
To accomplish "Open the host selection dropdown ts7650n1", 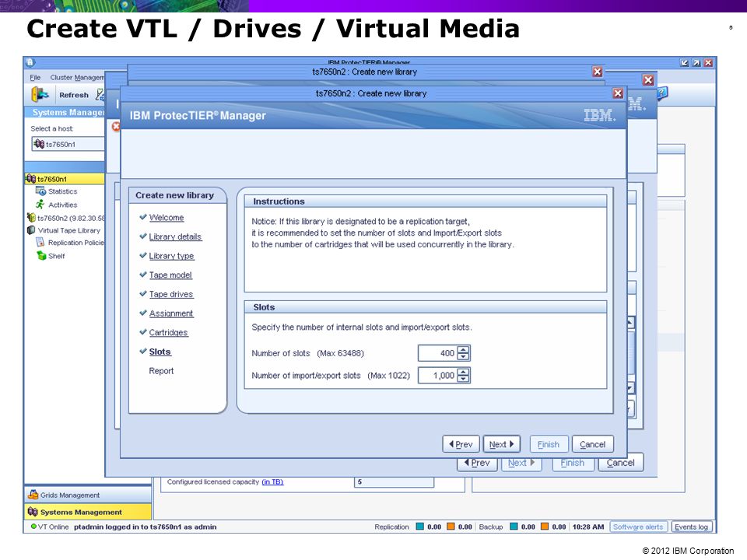I will tap(68, 144).
